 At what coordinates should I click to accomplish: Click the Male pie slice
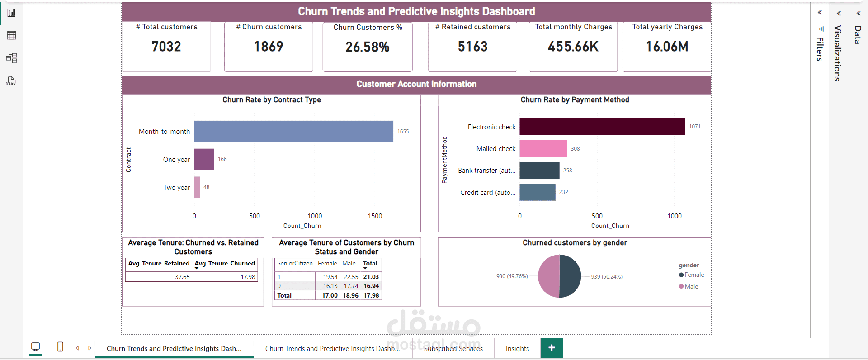[x=549, y=276]
